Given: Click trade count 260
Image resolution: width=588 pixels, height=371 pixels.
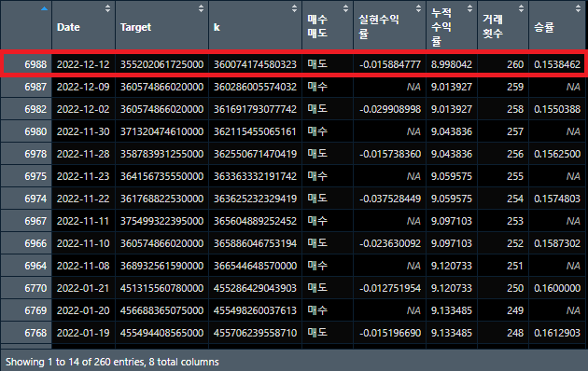Looking at the screenshot, I should (x=515, y=64).
